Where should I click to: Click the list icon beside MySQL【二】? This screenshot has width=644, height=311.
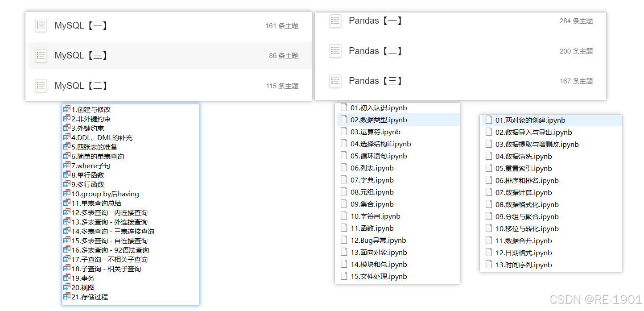(x=41, y=86)
